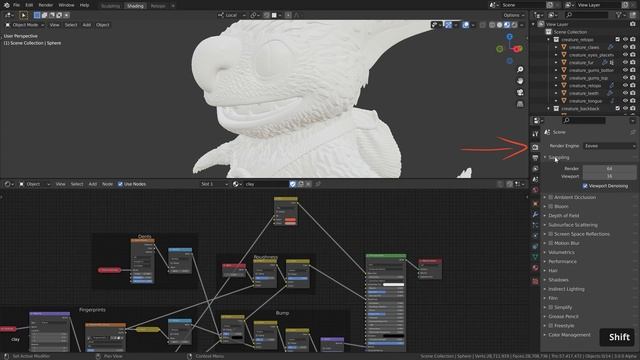Open the viewport View menu
The width and height of the screenshot is (640, 360).
tap(54, 25)
